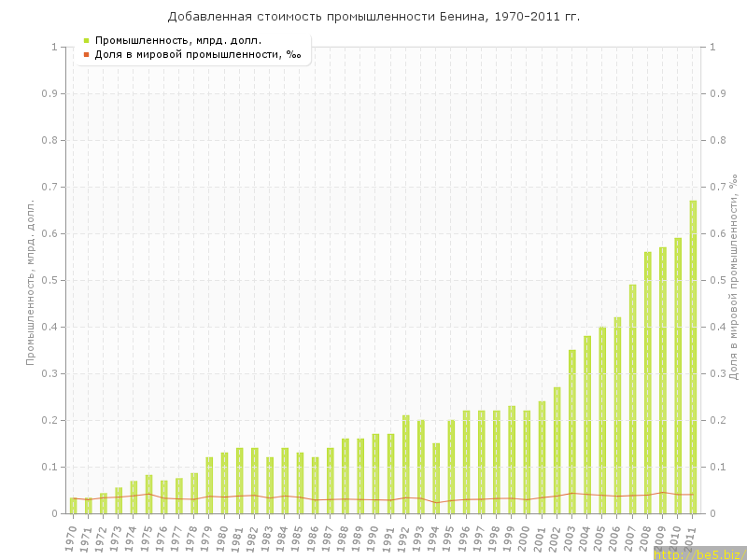Open the be5.biz watermark link
Screen dimensions: 747x560
tap(698, 553)
